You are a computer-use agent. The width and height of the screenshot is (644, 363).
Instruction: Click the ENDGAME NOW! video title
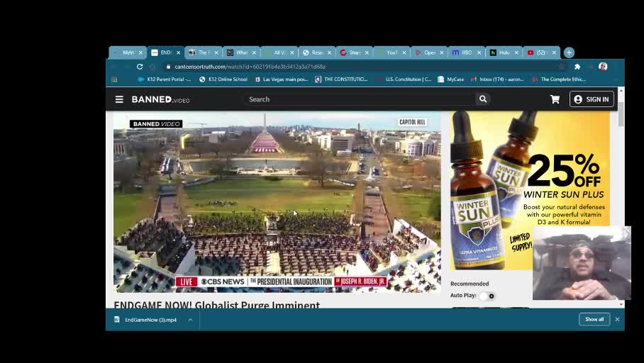pyautogui.click(x=217, y=305)
